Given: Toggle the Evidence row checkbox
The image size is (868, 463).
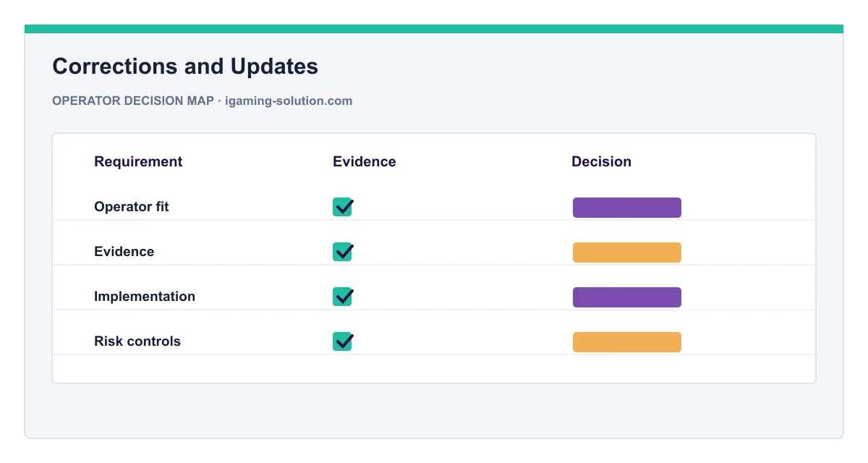Looking at the screenshot, I should tap(342, 252).
